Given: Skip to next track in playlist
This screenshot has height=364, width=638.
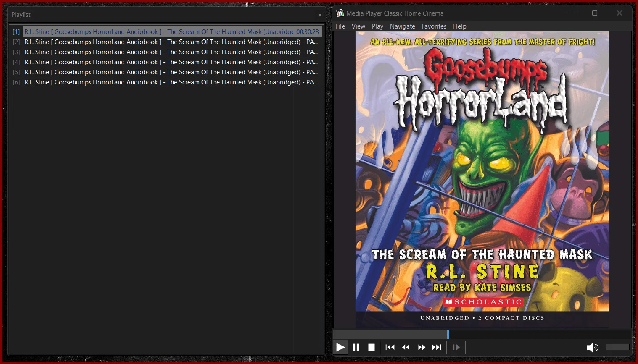Looking at the screenshot, I should coord(437,347).
